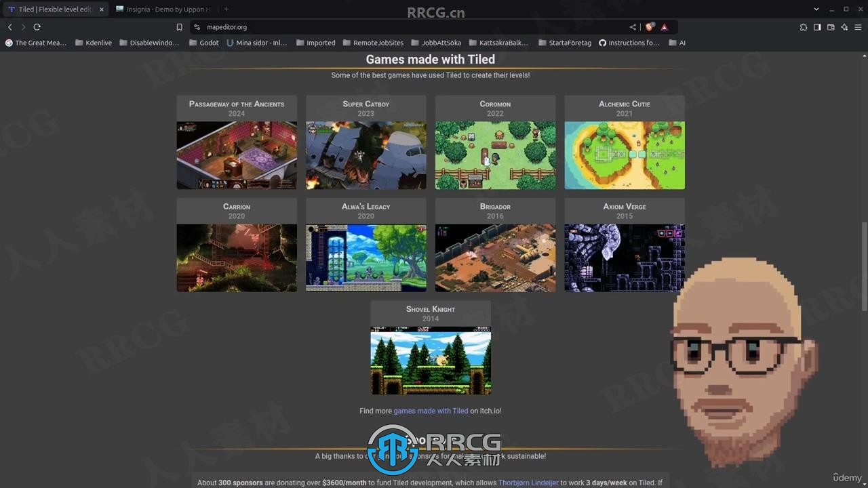
Task: Open the Passageway of the Ancients screenshot
Action: (237, 155)
